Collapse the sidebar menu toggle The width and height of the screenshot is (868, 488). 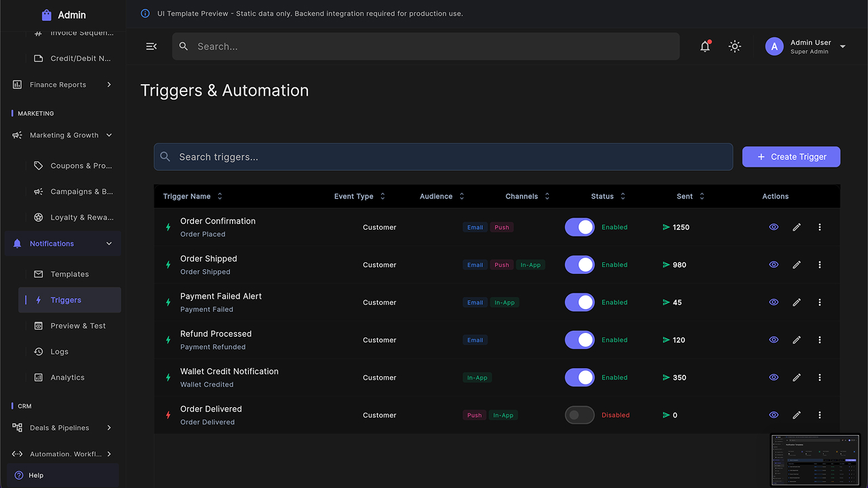(x=151, y=46)
